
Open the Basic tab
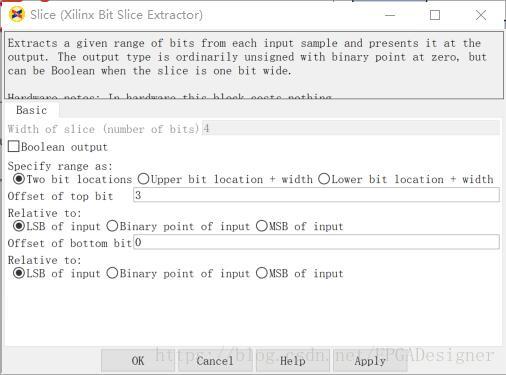[32, 110]
